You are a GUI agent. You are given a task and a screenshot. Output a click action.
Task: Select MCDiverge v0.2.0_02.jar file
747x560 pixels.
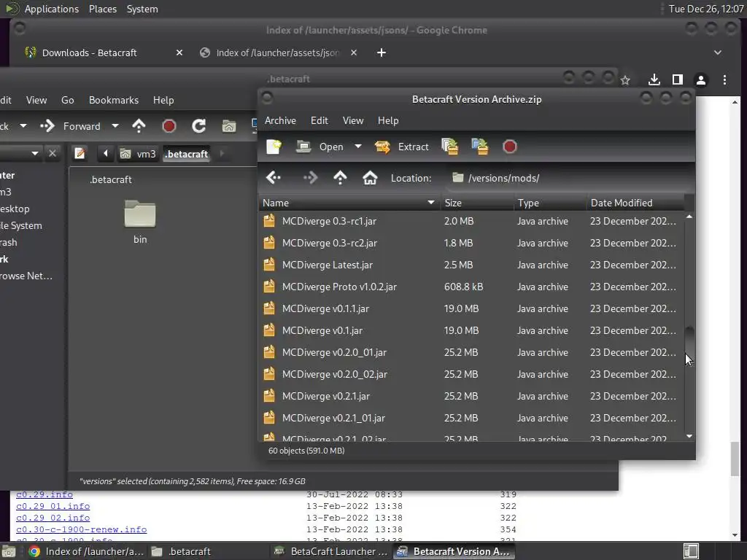pos(472,374)
